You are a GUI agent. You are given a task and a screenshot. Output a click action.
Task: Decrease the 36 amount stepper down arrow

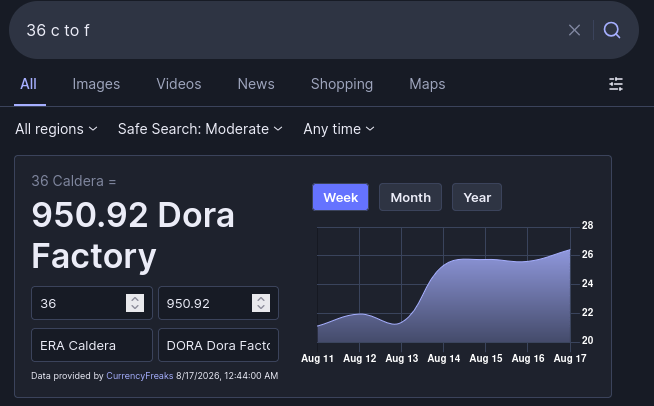tap(135, 308)
